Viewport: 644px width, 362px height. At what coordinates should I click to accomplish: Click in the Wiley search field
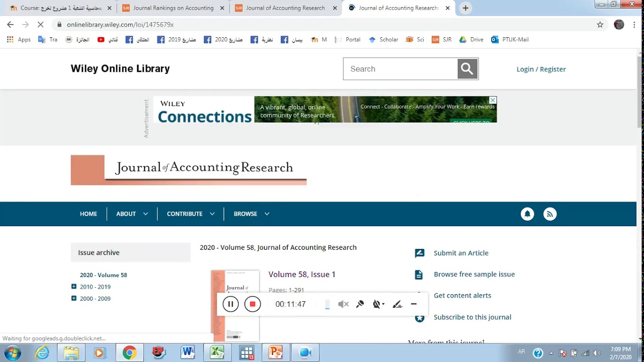pyautogui.click(x=400, y=69)
